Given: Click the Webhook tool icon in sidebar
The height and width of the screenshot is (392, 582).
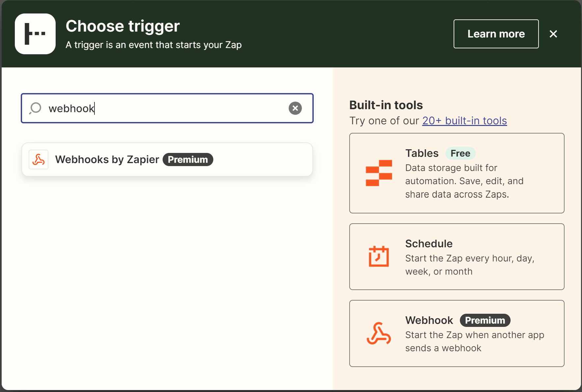Looking at the screenshot, I should pyautogui.click(x=379, y=333).
